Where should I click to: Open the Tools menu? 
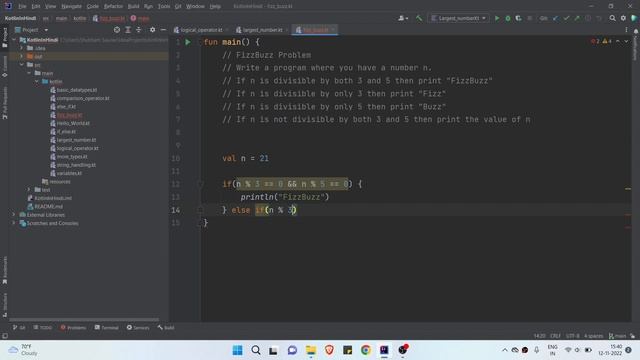tap(164, 7)
